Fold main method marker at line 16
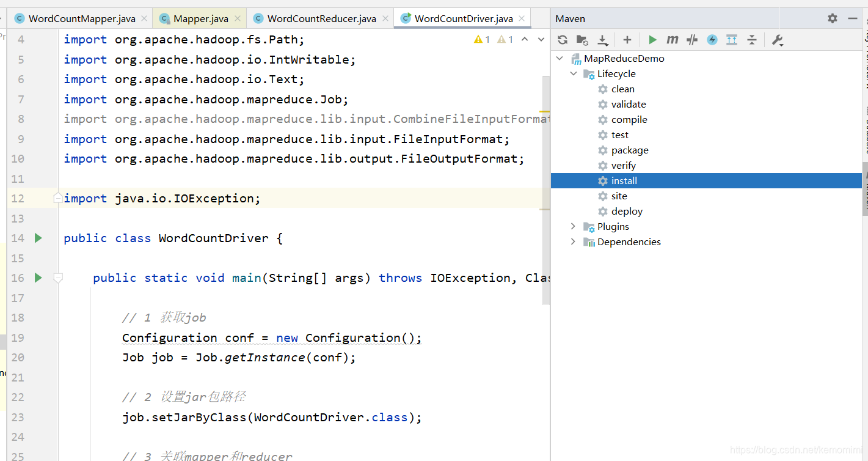The height and width of the screenshot is (461, 868). [x=58, y=278]
